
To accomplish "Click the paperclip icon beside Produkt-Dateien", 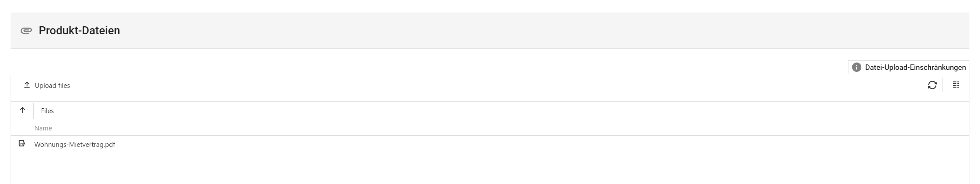I will point(26,31).
